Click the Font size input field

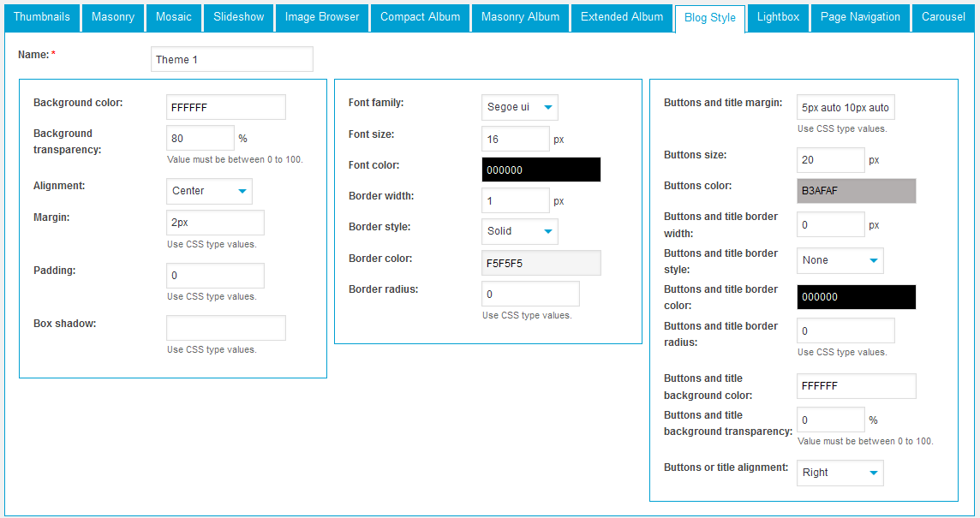[515, 139]
